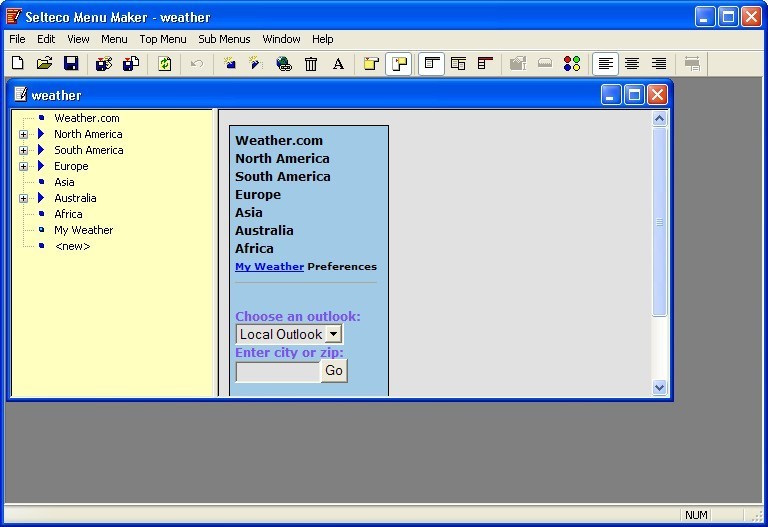Toggle the align left button
This screenshot has height=527, width=768.
pos(605,64)
